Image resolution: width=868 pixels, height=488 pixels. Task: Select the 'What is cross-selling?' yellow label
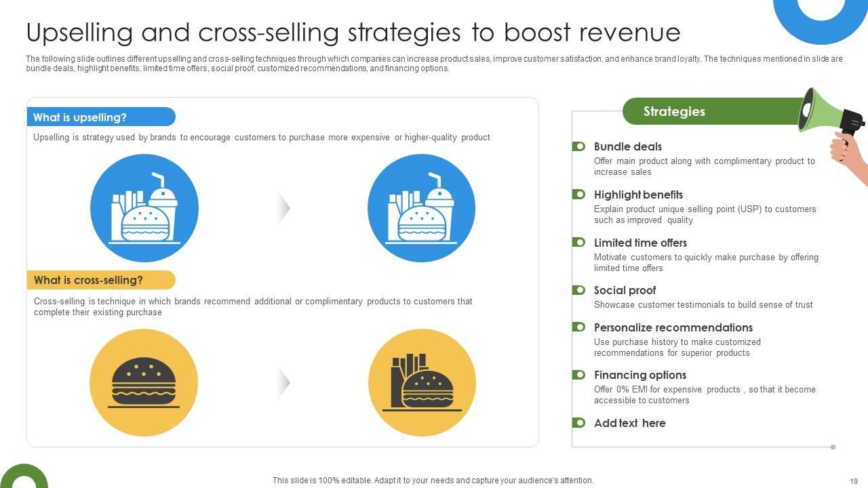(x=100, y=280)
